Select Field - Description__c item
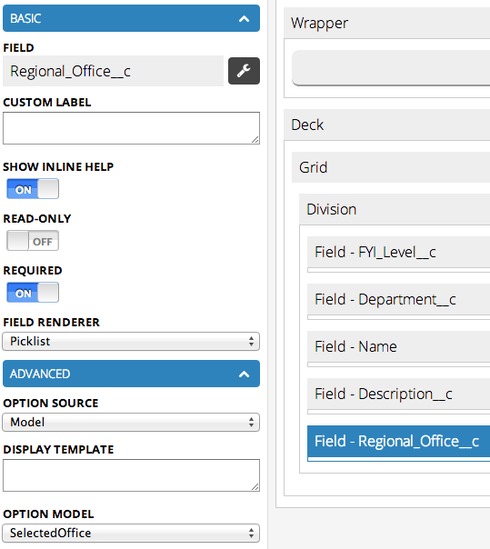The height and width of the screenshot is (549, 490). [x=399, y=394]
